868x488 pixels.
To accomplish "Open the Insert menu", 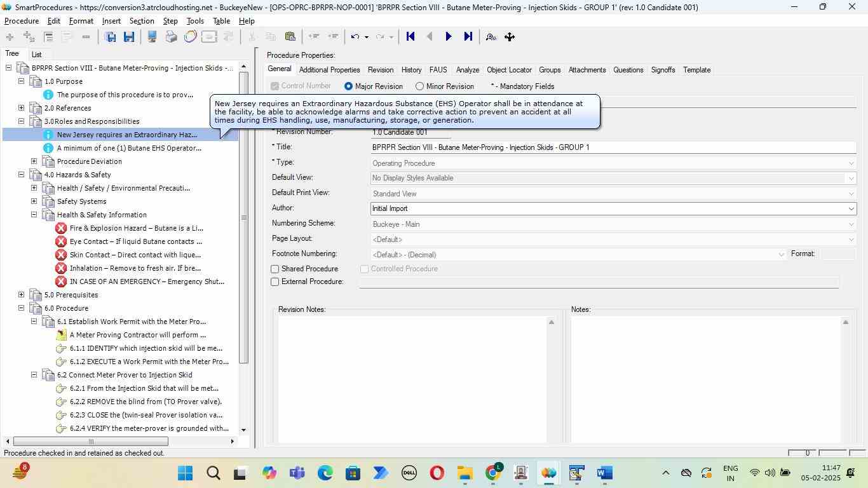I will click(x=111, y=21).
